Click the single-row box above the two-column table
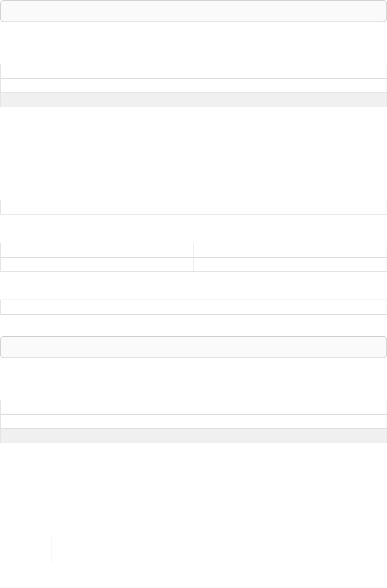Image resolution: width=387 pixels, height=588 pixels. point(193,207)
